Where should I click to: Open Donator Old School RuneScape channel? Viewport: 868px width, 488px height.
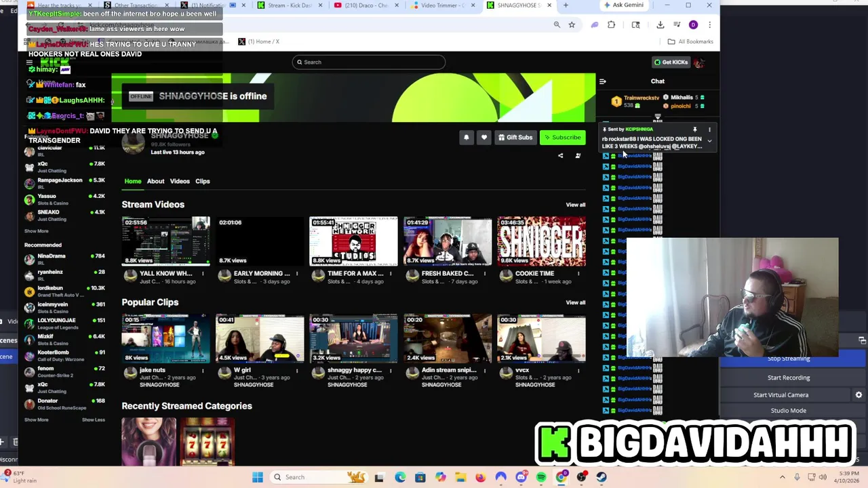click(x=64, y=404)
